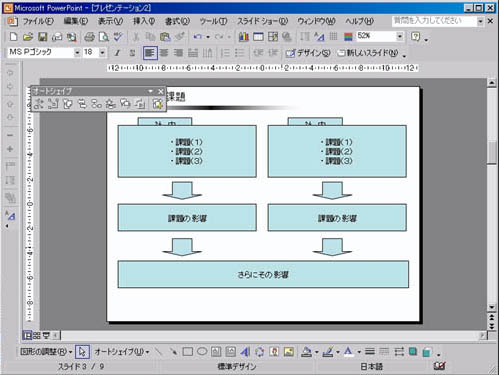Undo the last action
This screenshot has height=375, width=499.
tap(198, 37)
